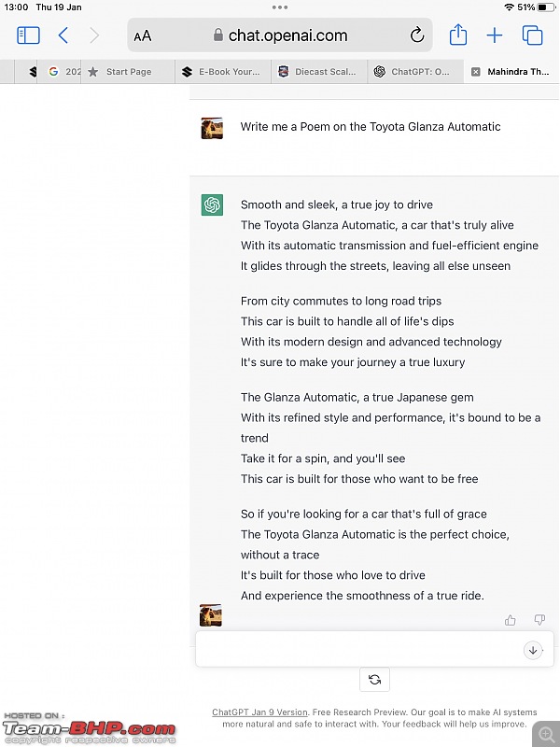560x747 pixels.
Task: Go back using the back arrow
Action: pyautogui.click(x=63, y=35)
